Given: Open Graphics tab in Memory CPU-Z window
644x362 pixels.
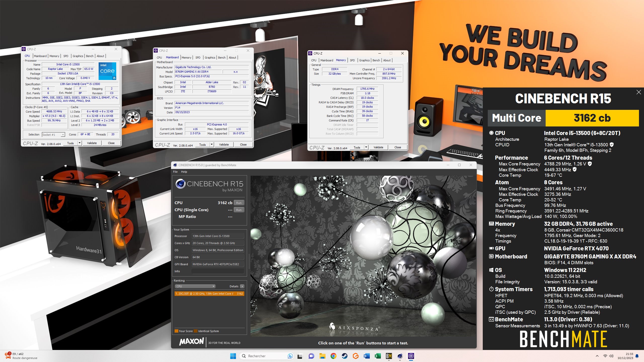Looking at the screenshot, I should tap(364, 60).
